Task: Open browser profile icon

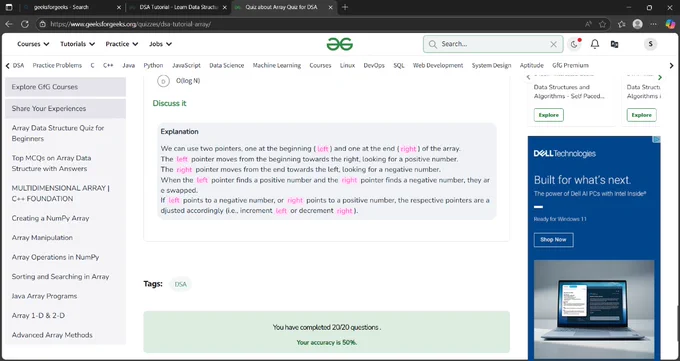Action: (638, 24)
